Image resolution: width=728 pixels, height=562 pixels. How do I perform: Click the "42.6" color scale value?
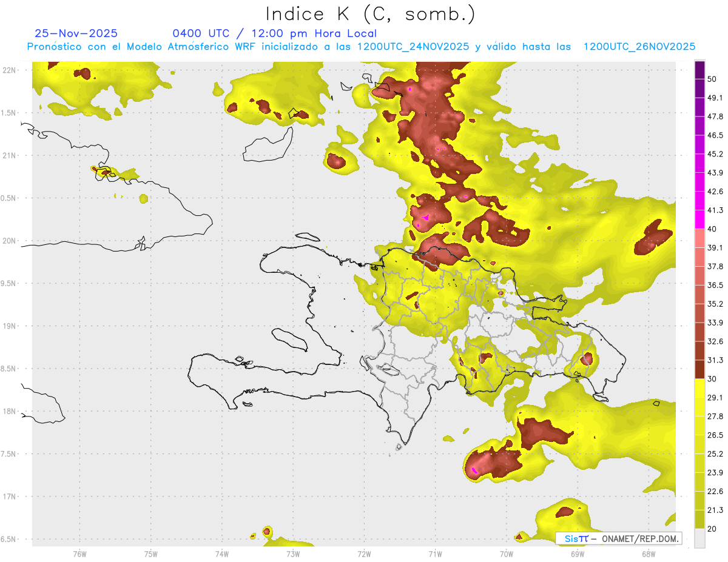(715, 192)
